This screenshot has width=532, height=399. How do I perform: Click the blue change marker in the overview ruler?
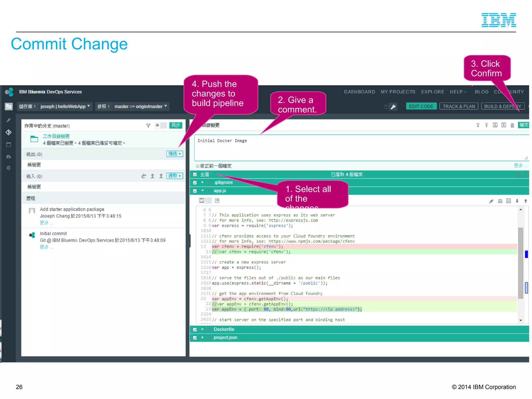pyautogui.click(x=527, y=254)
